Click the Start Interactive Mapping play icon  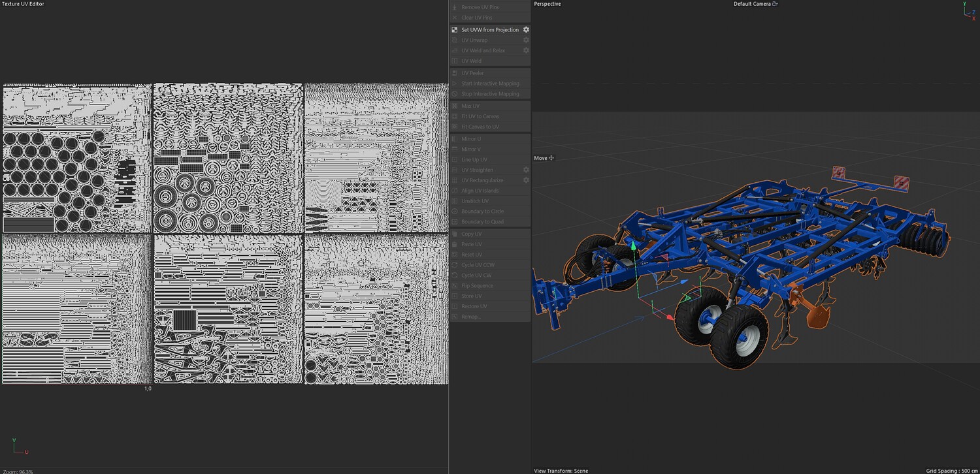point(455,84)
